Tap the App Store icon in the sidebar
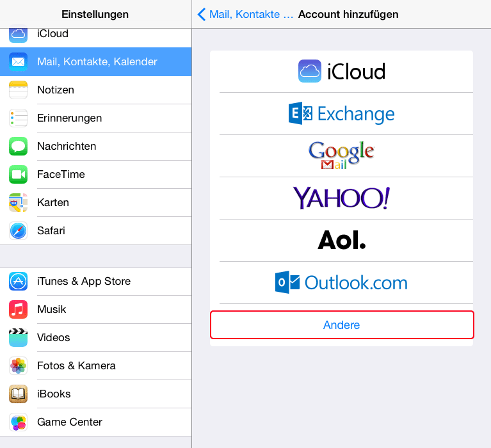Image resolution: width=491 pixels, height=448 pixels. coord(18,281)
